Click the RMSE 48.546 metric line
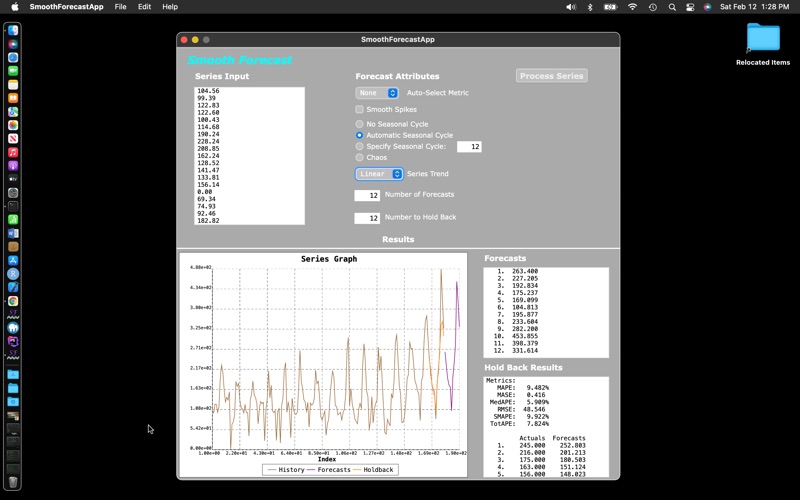The width and height of the screenshot is (800, 500). [x=519, y=409]
